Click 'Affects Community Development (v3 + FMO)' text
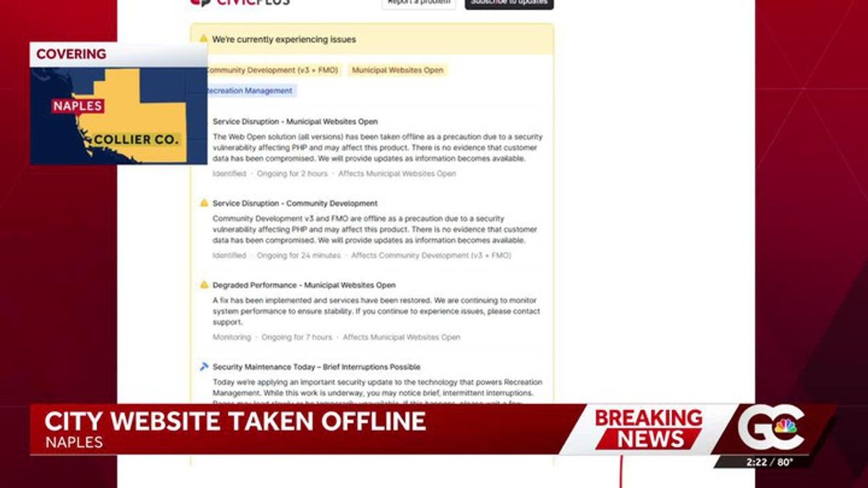The height and width of the screenshot is (488, 868). [431, 255]
